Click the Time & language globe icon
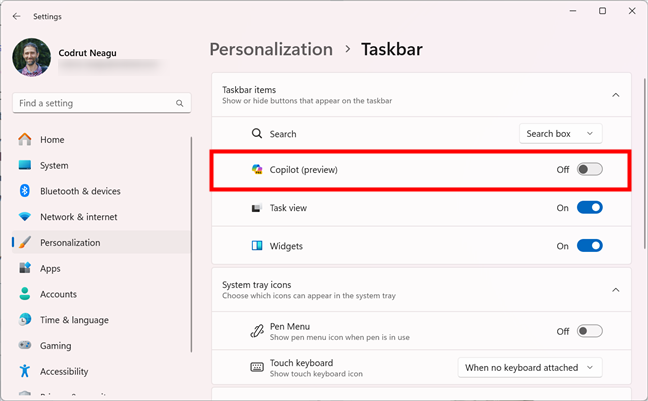 pos(25,320)
